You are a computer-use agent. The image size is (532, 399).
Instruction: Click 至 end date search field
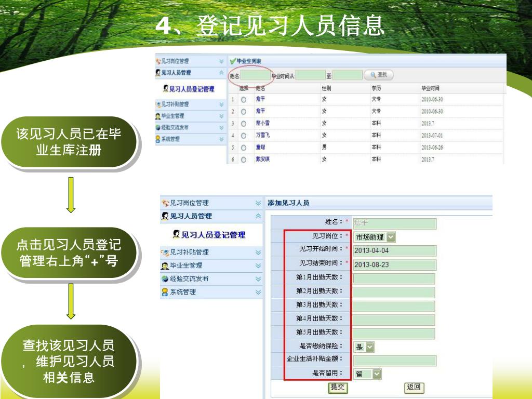(348, 75)
